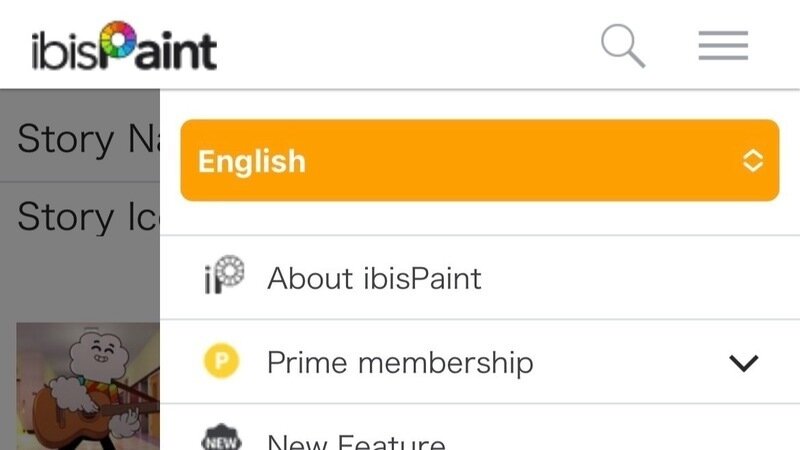
Task: Open search with the magnifier icon
Action: click(x=622, y=46)
